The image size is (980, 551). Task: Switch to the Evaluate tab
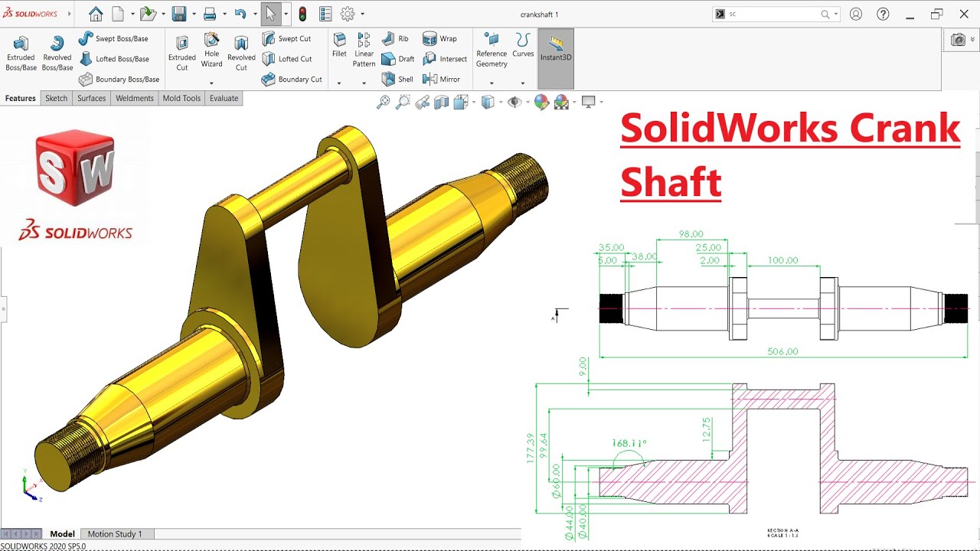224,98
